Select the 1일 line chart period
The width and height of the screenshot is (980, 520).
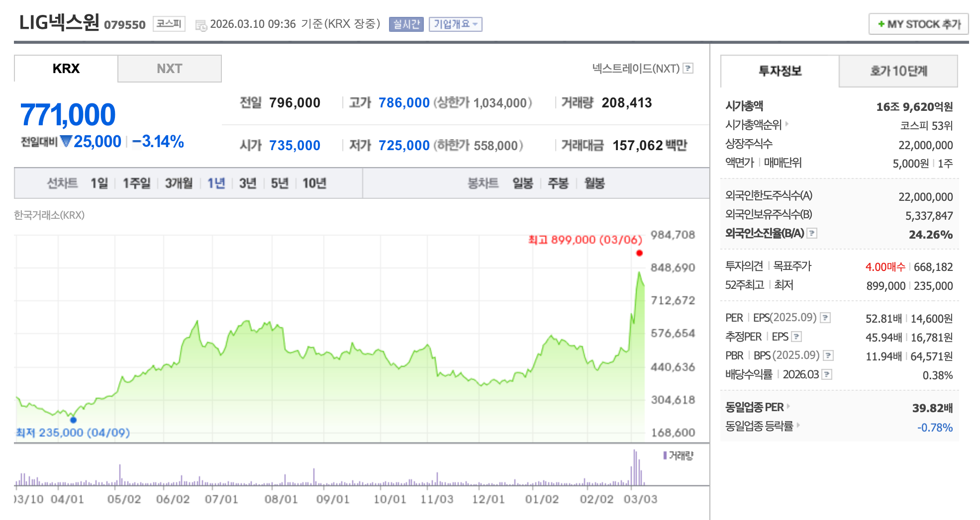pyautogui.click(x=99, y=183)
